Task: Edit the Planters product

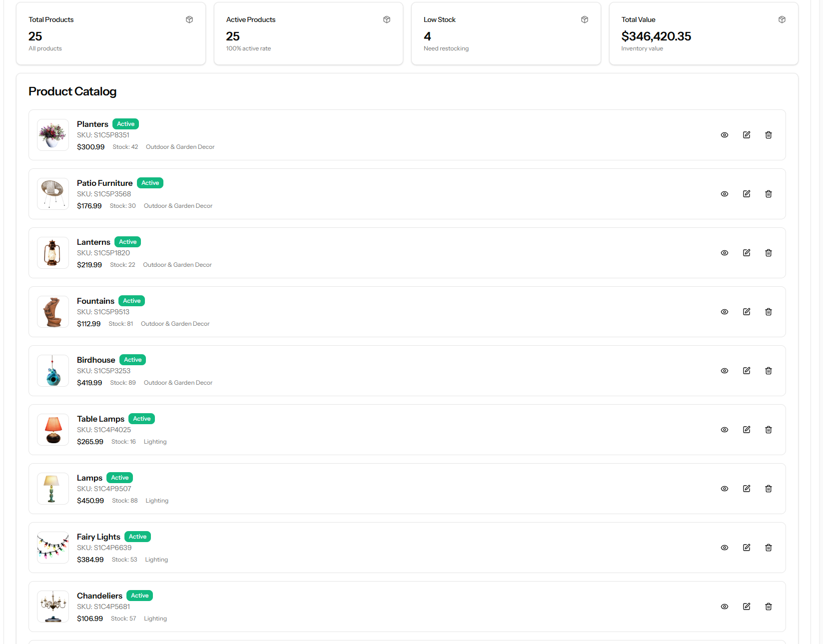Action: tap(747, 135)
